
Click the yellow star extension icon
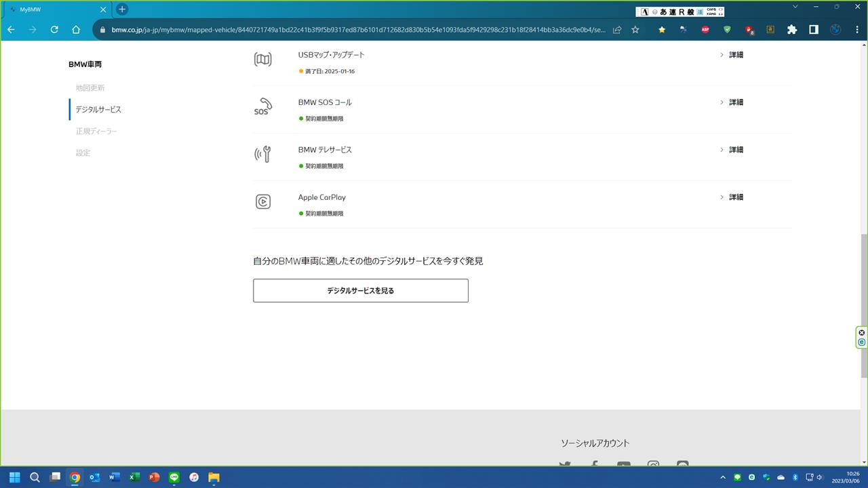click(x=662, y=30)
